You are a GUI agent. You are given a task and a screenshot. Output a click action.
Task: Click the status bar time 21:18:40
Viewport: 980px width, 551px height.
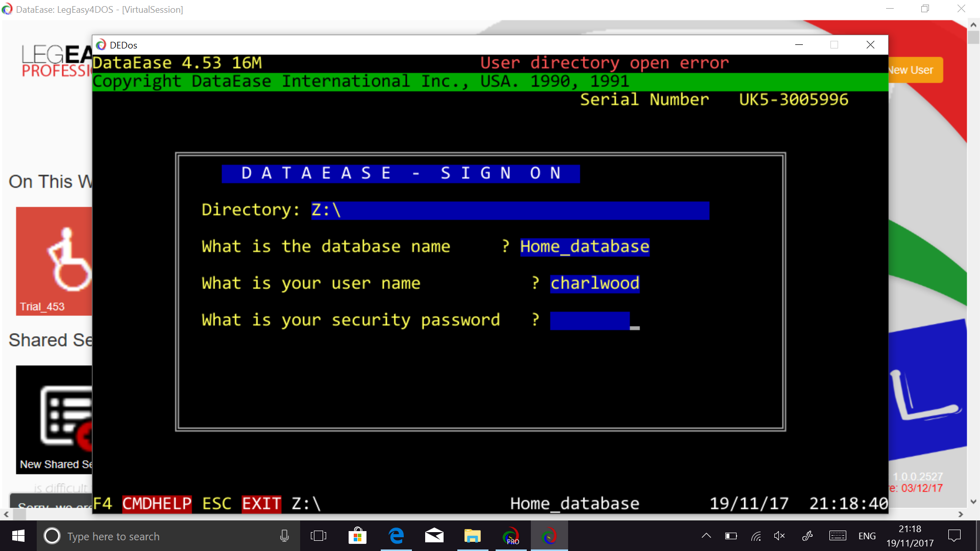849,504
